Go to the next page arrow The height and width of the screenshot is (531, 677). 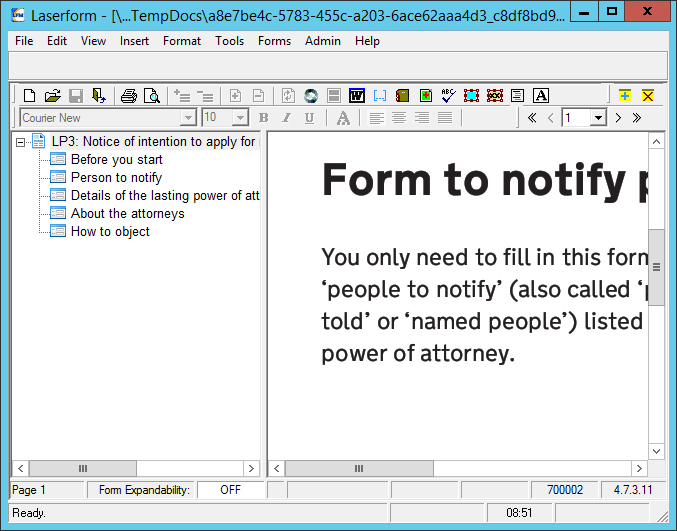[618, 118]
